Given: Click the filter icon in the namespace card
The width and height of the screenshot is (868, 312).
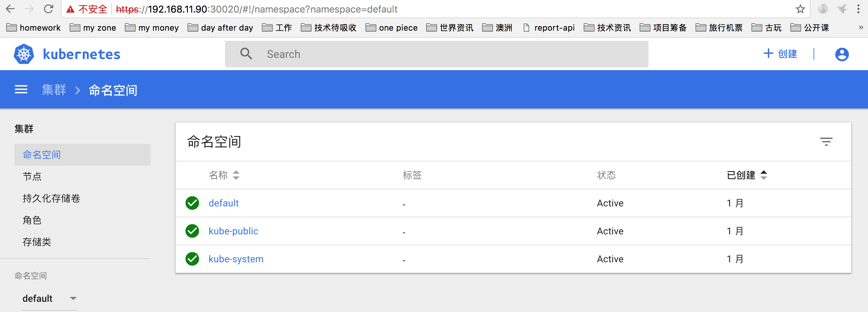Looking at the screenshot, I should (x=826, y=142).
